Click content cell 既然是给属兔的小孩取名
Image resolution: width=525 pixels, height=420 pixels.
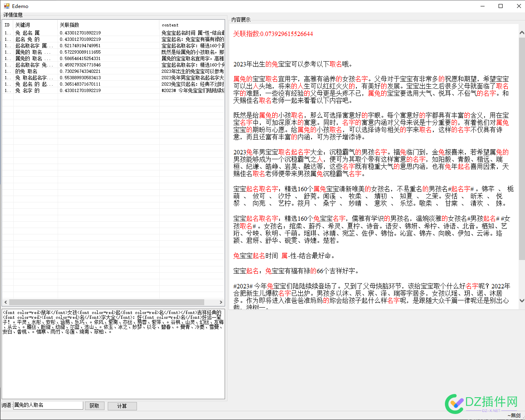pyautogui.click(x=193, y=52)
